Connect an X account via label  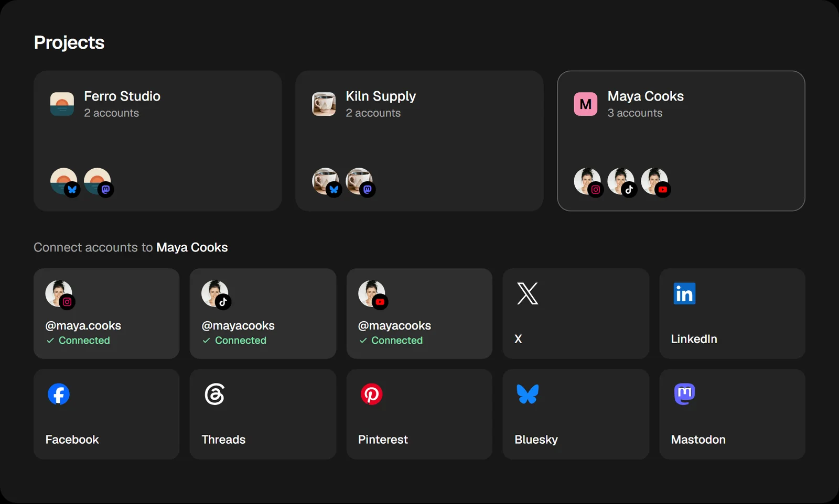point(518,339)
